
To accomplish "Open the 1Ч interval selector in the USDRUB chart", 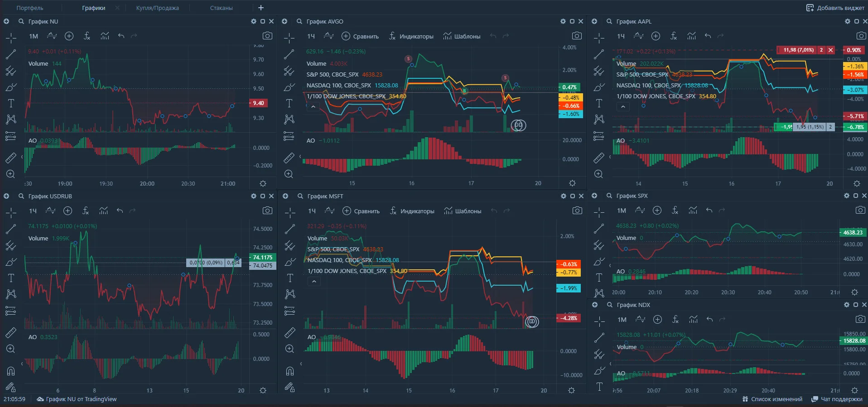I will pyautogui.click(x=33, y=211).
